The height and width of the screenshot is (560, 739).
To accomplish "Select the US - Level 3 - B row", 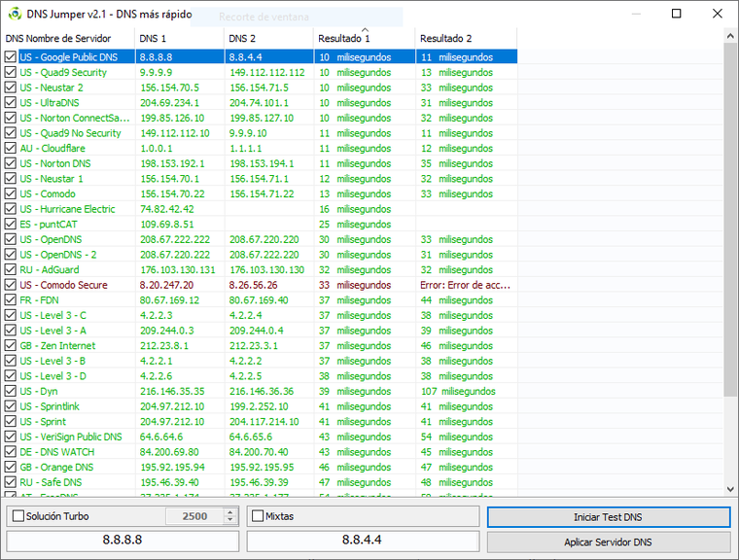I will [261, 361].
